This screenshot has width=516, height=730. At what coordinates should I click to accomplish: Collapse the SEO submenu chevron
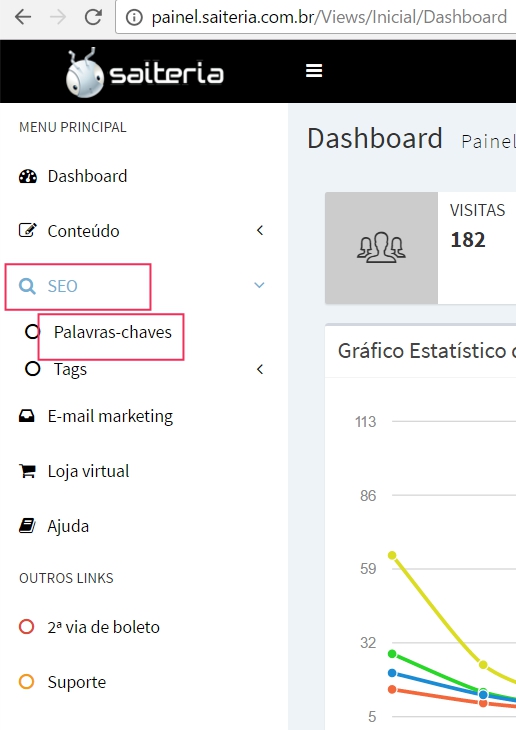pos(259,285)
